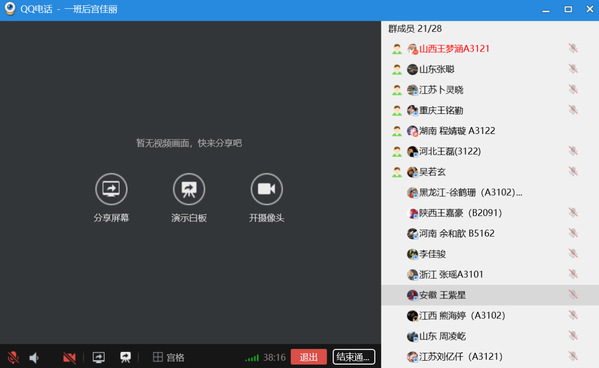The image size is (599, 368).
Task: Select member name 重庆王铭勤
Action: pos(441,110)
